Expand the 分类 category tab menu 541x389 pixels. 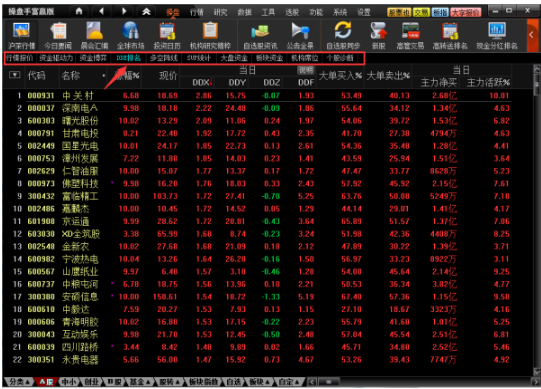point(19,381)
